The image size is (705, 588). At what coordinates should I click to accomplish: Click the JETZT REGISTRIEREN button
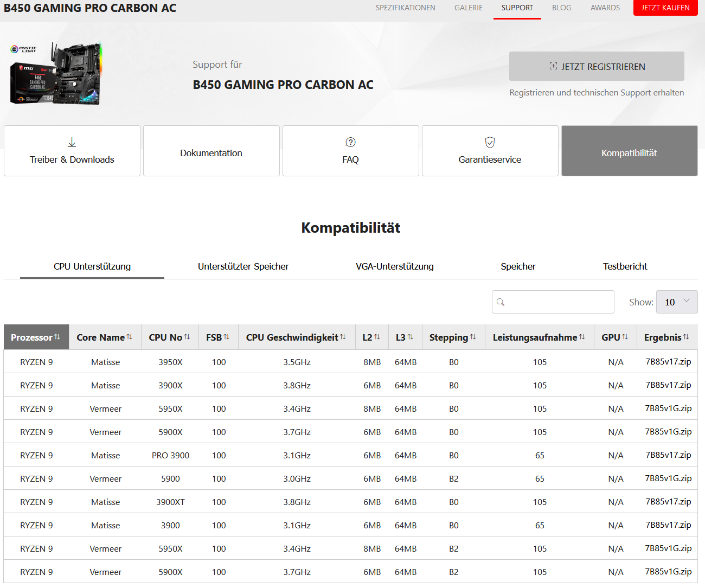[x=597, y=66]
